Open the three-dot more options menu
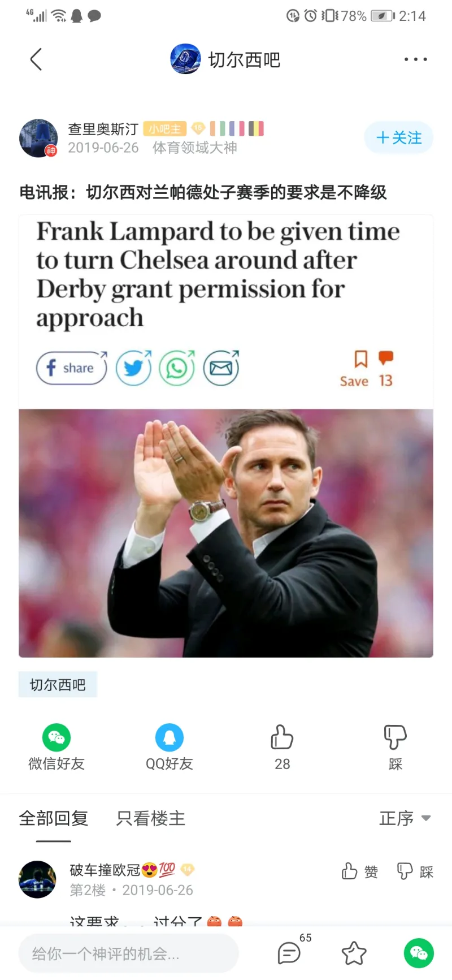The image size is (452, 980). tap(415, 59)
